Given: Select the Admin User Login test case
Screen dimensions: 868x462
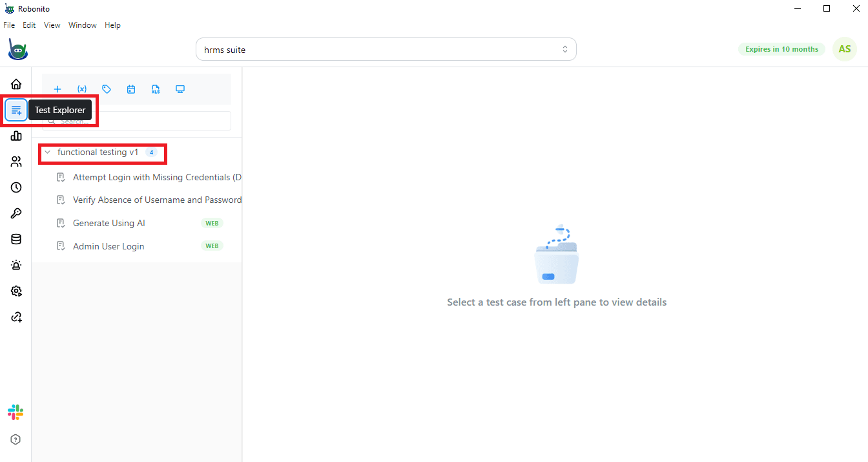Looking at the screenshot, I should pyautogui.click(x=109, y=246).
